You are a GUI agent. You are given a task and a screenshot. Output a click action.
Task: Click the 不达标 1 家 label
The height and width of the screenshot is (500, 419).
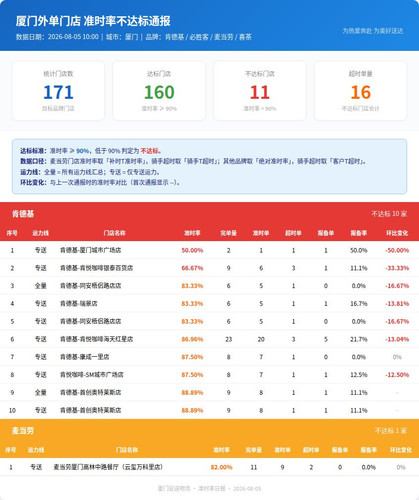[x=391, y=431]
